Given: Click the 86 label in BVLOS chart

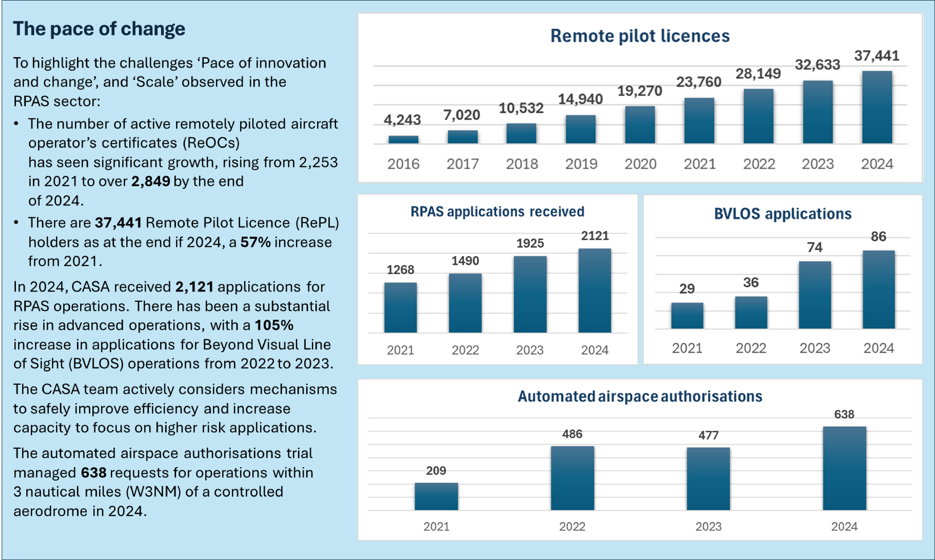Looking at the screenshot, I should pos(878,236).
